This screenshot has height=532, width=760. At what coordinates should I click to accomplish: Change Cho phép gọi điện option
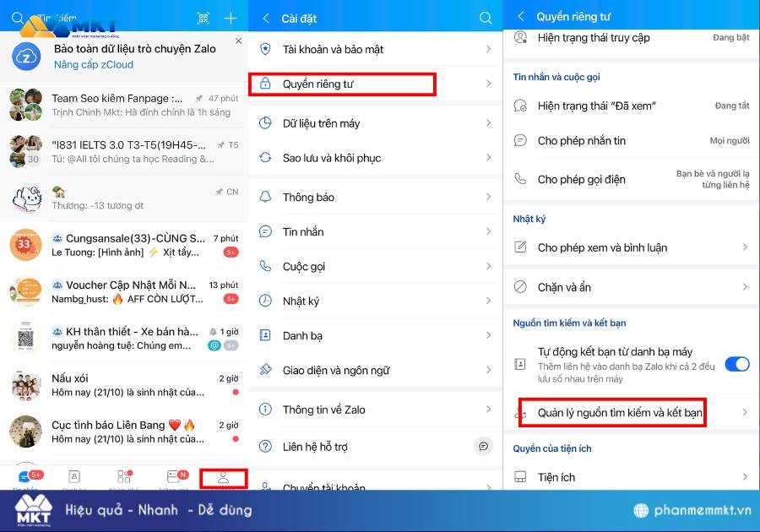click(632, 179)
